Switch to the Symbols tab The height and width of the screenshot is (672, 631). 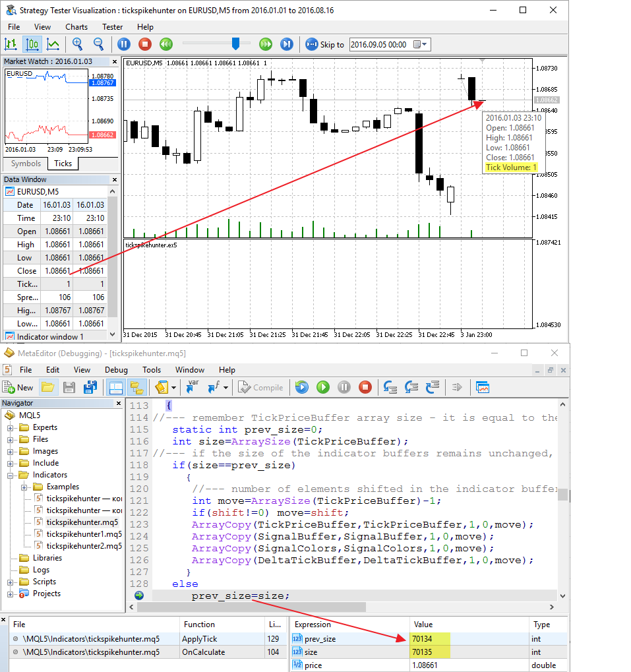pos(26,164)
